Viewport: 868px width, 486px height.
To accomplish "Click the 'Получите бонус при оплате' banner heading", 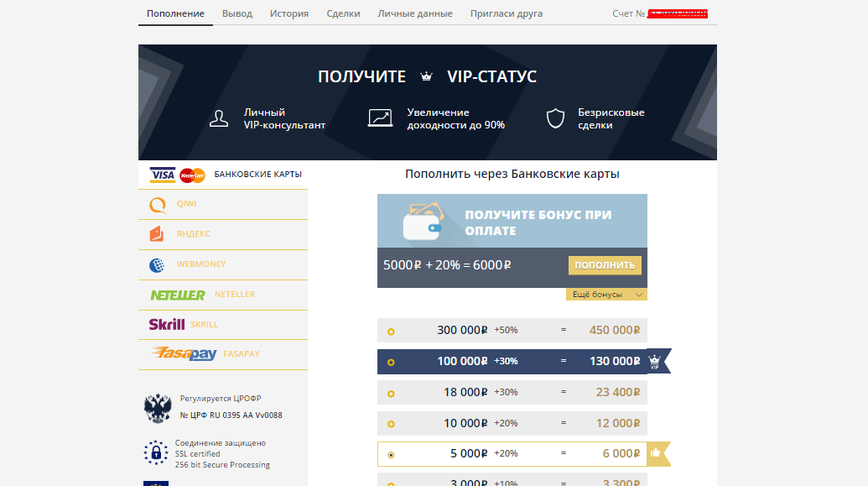I will coord(538,222).
